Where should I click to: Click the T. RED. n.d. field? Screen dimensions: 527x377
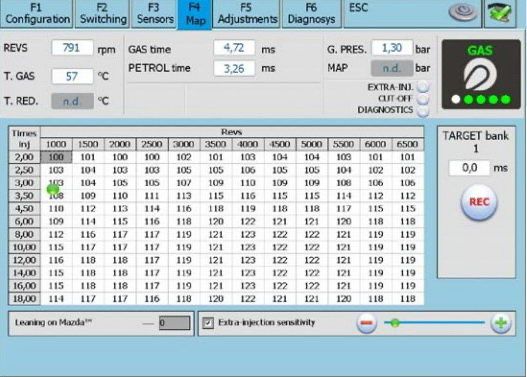pos(72,101)
